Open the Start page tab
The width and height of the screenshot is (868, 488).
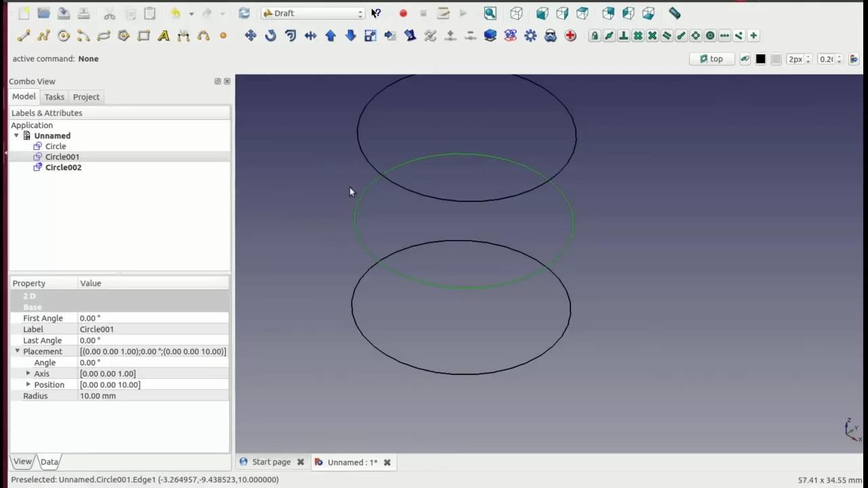point(271,462)
